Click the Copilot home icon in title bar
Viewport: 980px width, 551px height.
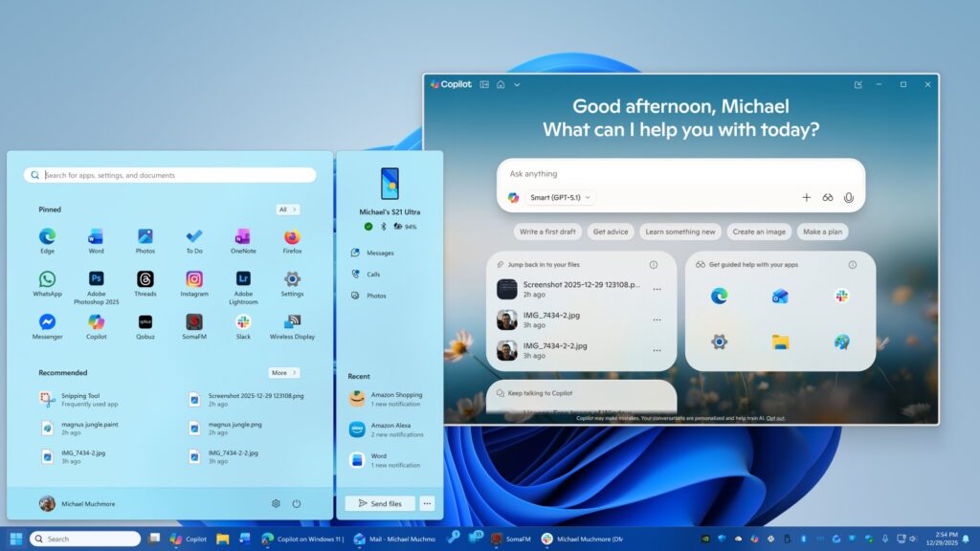pyautogui.click(x=501, y=84)
